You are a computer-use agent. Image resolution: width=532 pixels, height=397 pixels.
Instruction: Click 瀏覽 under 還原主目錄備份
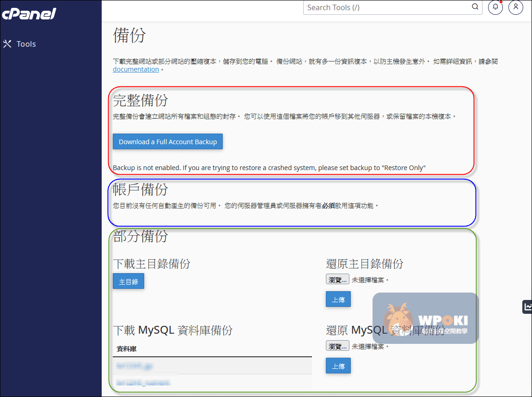click(x=337, y=280)
